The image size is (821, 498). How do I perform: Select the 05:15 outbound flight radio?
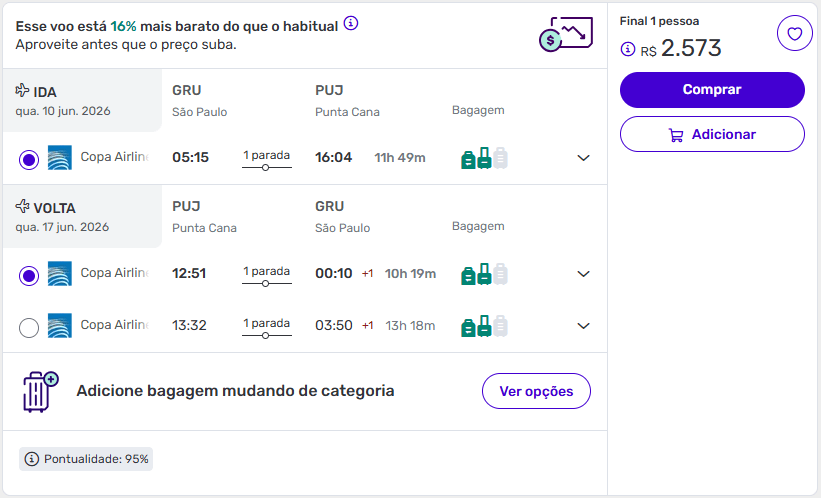(29, 158)
